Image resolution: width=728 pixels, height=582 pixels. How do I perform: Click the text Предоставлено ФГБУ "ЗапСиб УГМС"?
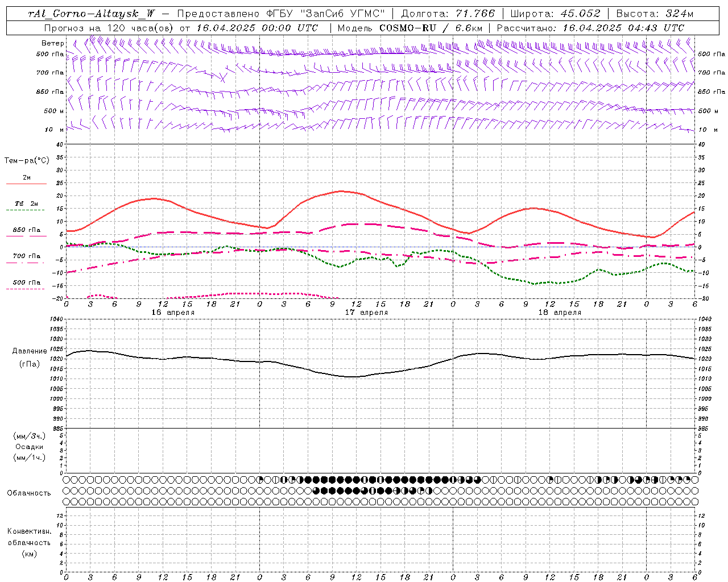tap(282, 14)
